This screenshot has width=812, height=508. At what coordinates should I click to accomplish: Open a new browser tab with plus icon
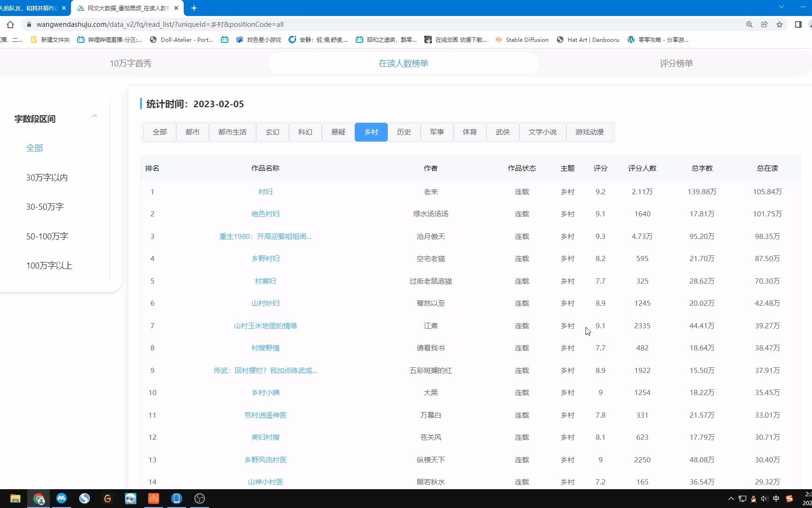(x=194, y=8)
